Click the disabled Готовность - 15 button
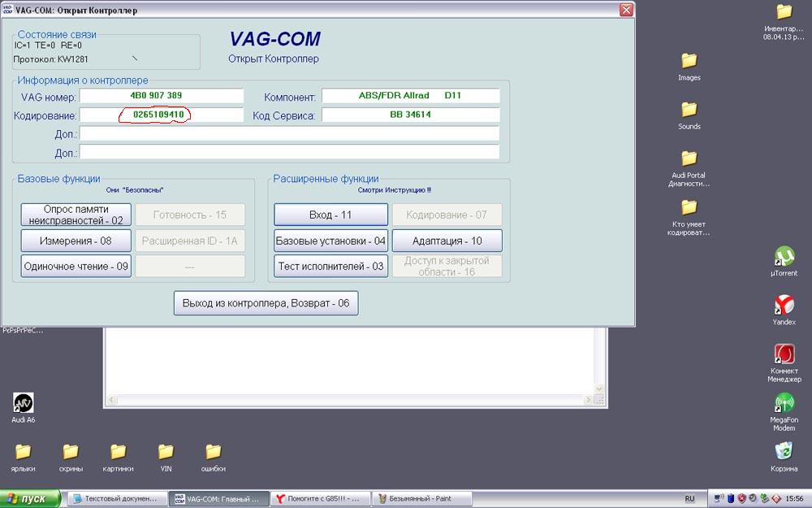 click(x=190, y=215)
